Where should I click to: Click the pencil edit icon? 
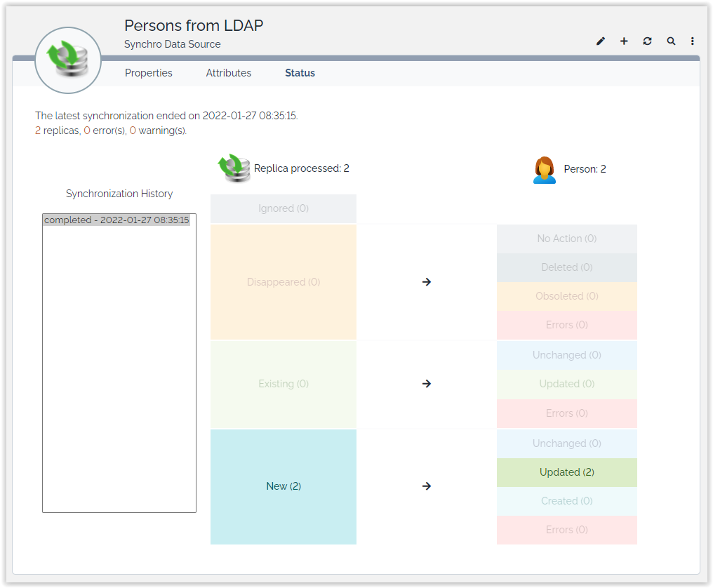pyautogui.click(x=601, y=41)
